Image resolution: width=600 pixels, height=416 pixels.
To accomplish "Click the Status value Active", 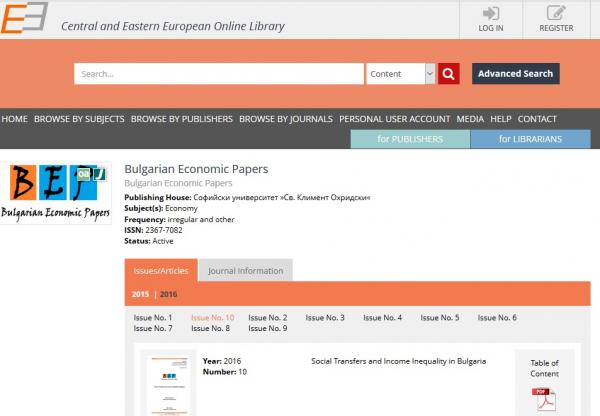I will [x=163, y=241].
